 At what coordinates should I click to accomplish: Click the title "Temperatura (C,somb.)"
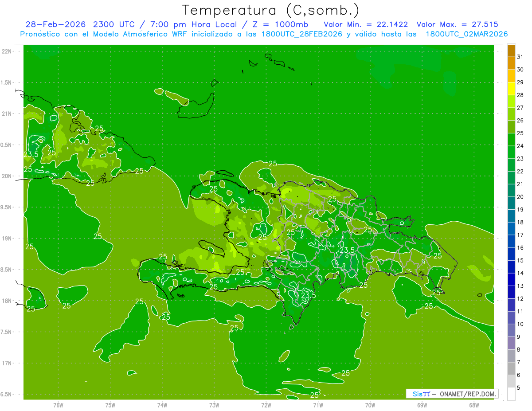(x=271, y=10)
